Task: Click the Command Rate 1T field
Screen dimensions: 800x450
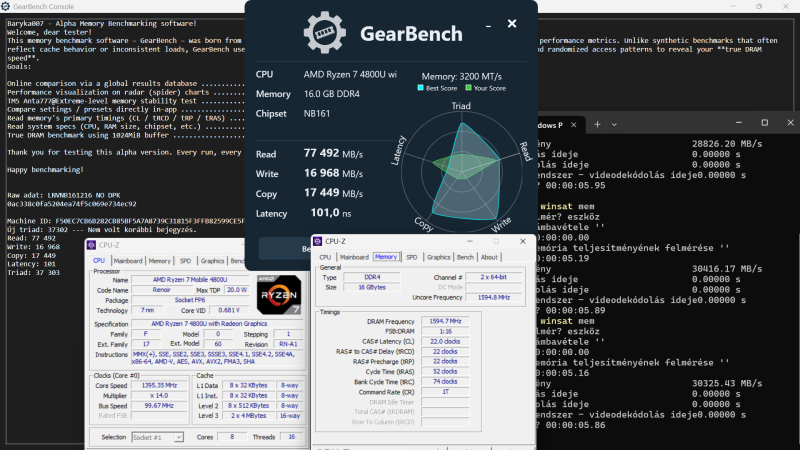Action: coord(445,392)
